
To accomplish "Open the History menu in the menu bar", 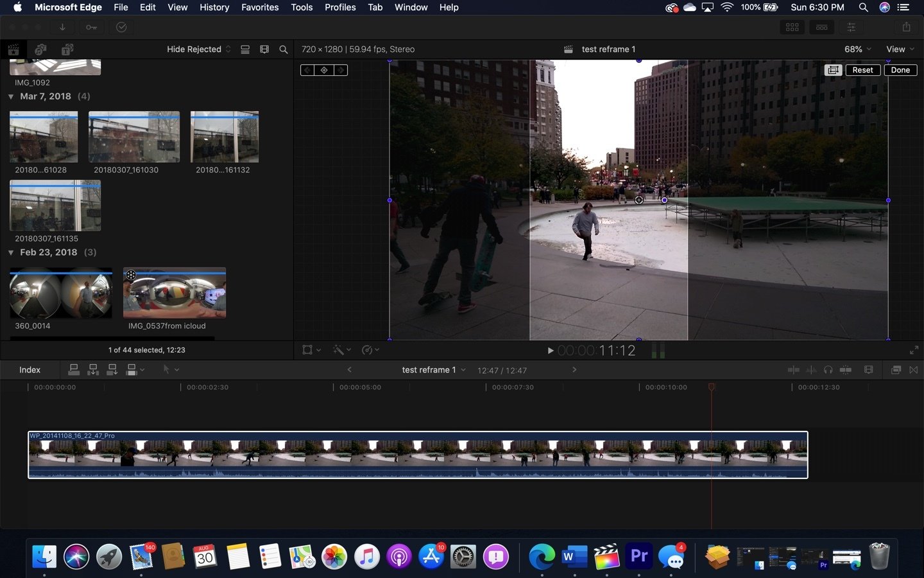I will (214, 7).
